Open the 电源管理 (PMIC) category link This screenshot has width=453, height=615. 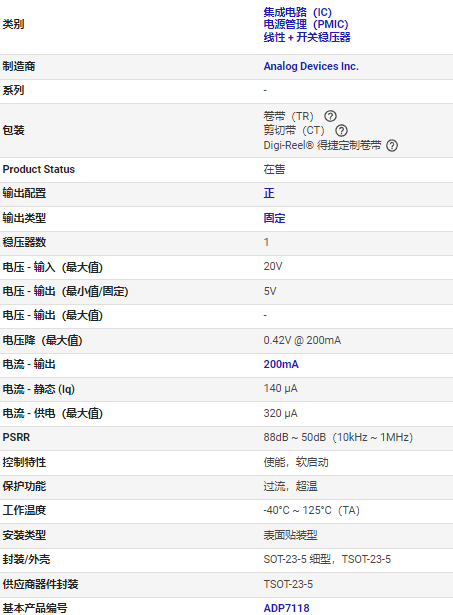pos(306,24)
